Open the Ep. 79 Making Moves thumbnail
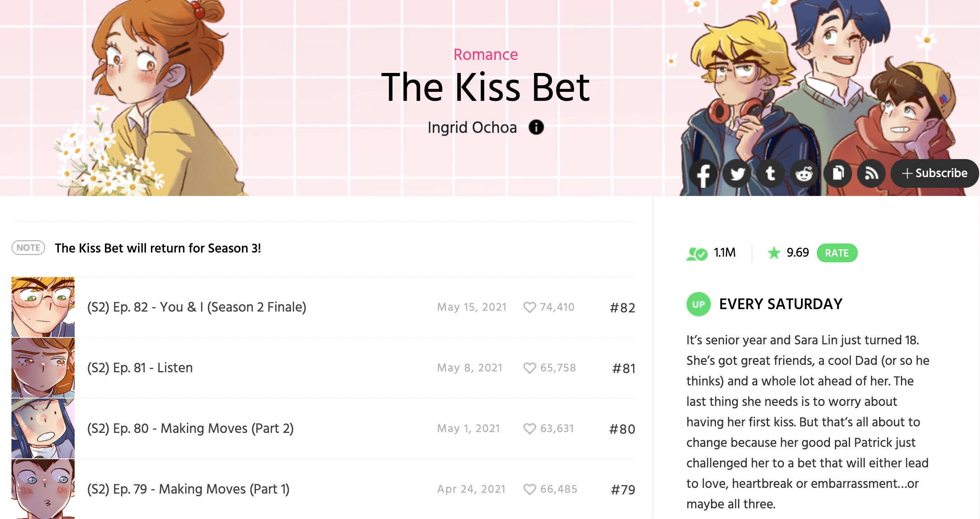 point(43,489)
